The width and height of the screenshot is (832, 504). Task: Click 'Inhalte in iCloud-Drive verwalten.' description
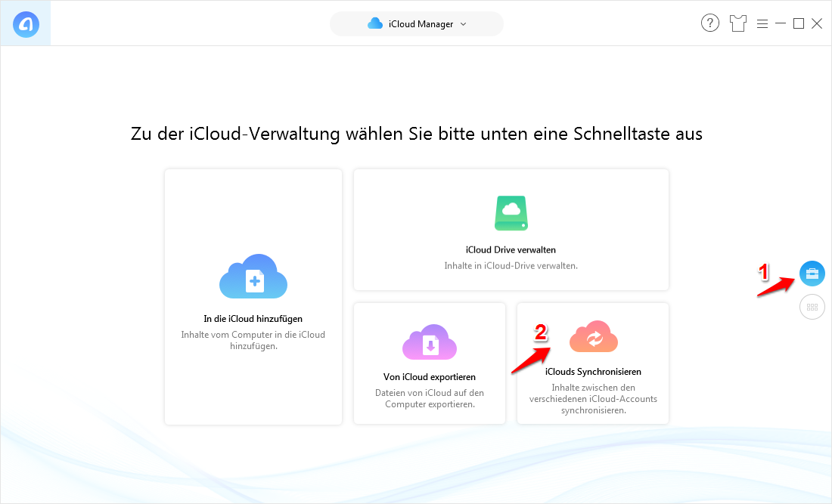[x=511, y=265]
